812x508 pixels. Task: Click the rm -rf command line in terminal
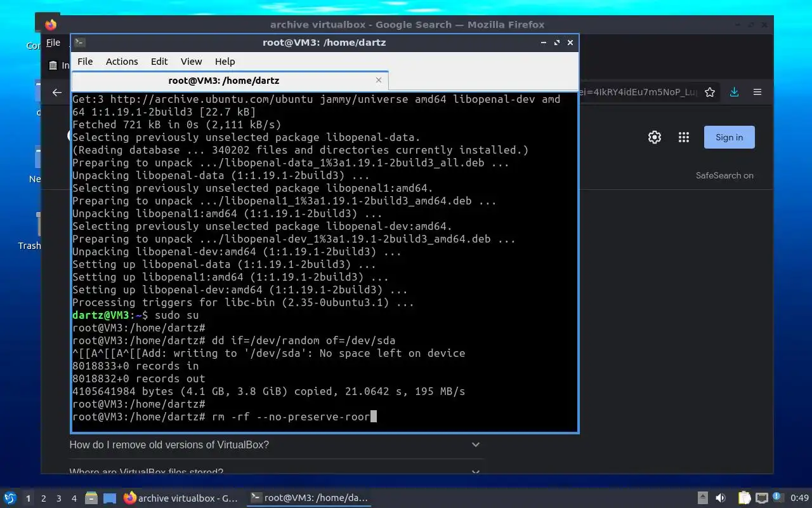coord(225,417)
